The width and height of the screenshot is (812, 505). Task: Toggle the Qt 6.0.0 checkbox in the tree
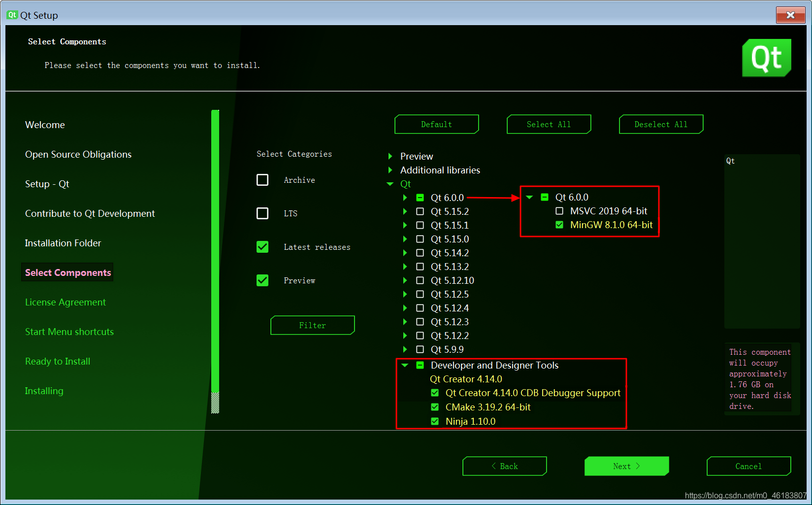coord(420,198)
